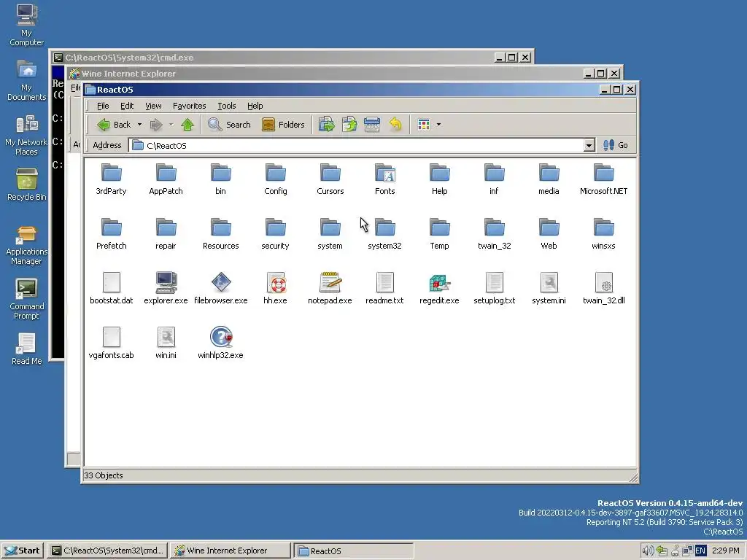The image size is (747, 560).
Task: Open the 3rdParty folder
Action: 112,179
